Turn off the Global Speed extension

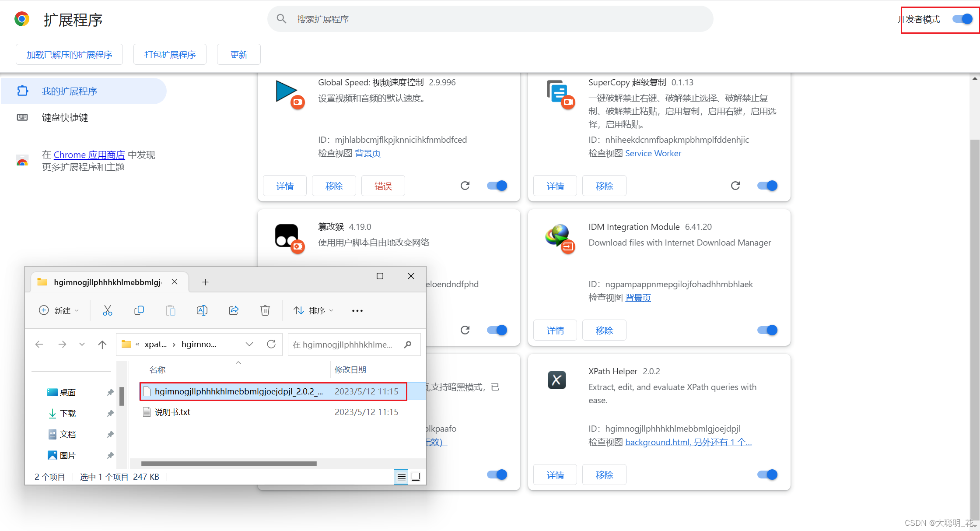[x=497, y=186]
